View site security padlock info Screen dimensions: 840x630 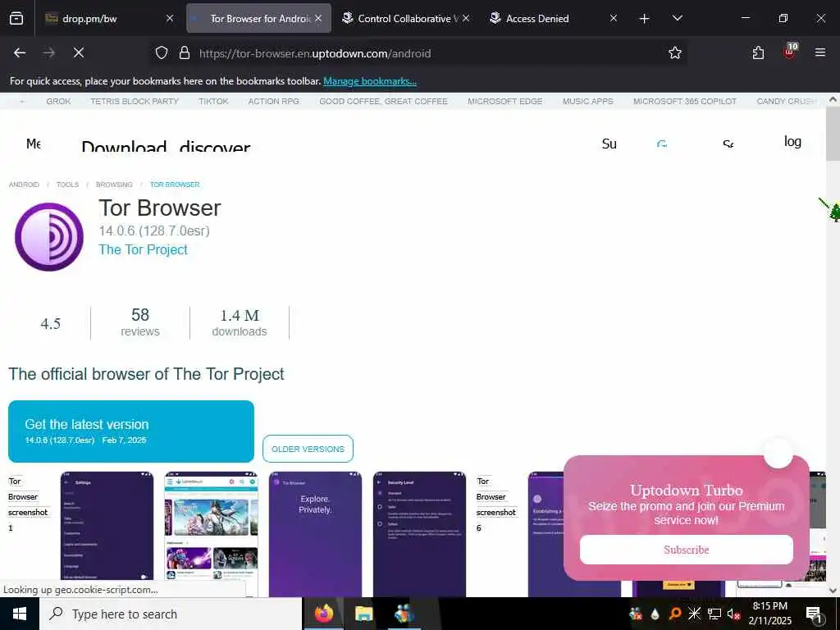(185, 53)
